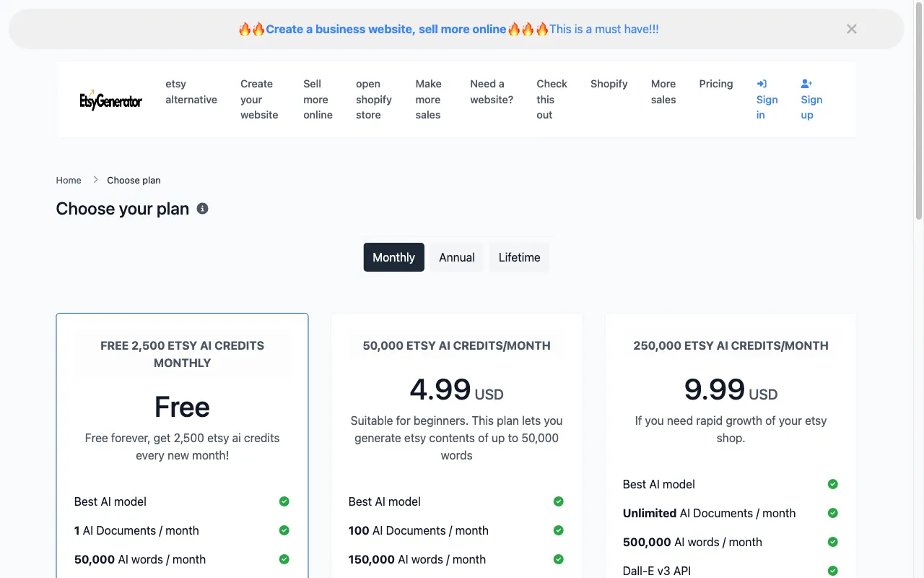The width and height of the screenshot is (924, 578).
Task: Select the Monthly billing tab
Action: 393,257
